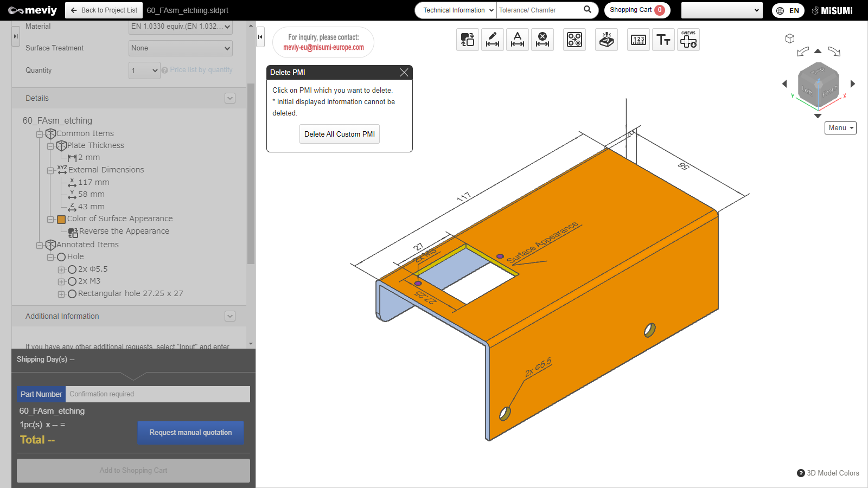Expand the 2x M3 hole node
This screenshot has height=488, width=868.
coord(61,281)
